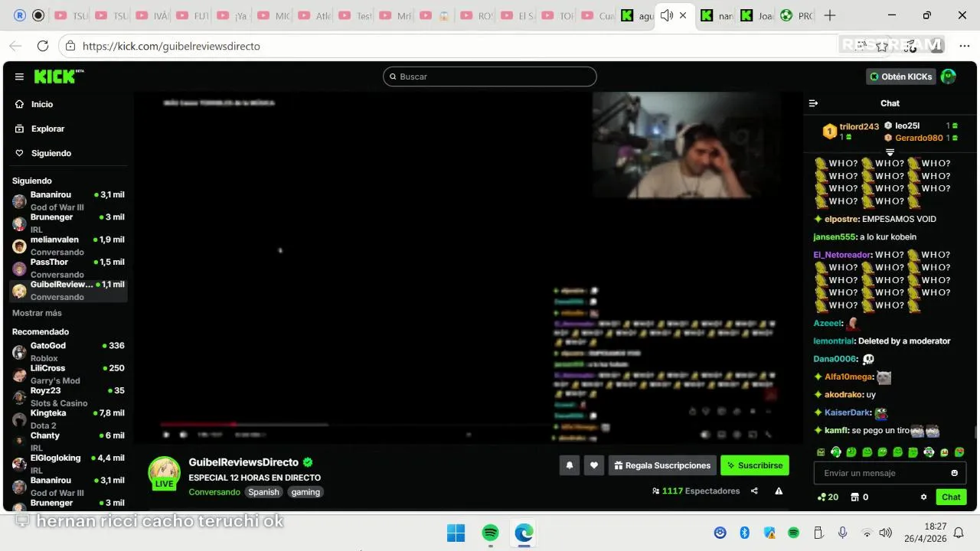Image resolution: width=980 pixels, height=551 pixels.
Task: Share the stream with share icon
Action: coord(754,491)
